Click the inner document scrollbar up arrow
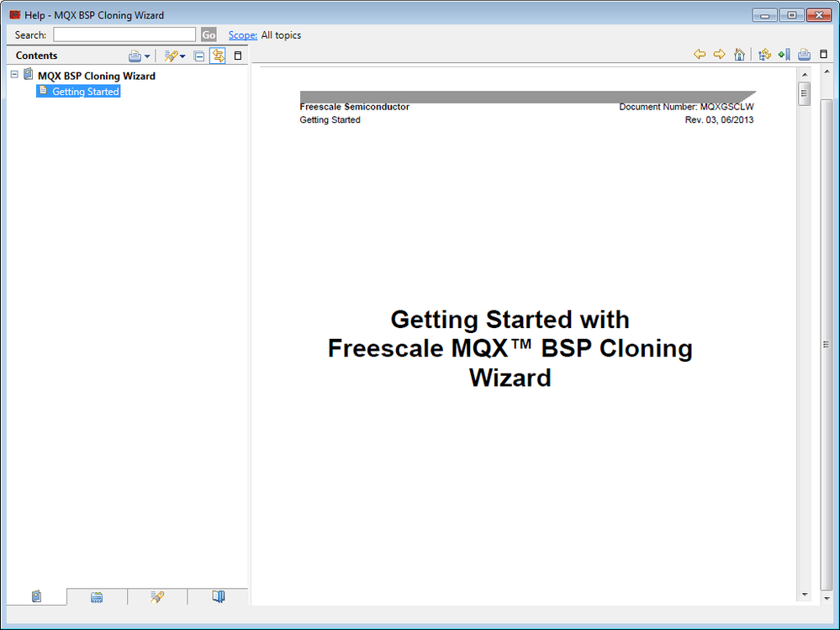Viewport: 840px width, 630px height. tap(804, 75)
